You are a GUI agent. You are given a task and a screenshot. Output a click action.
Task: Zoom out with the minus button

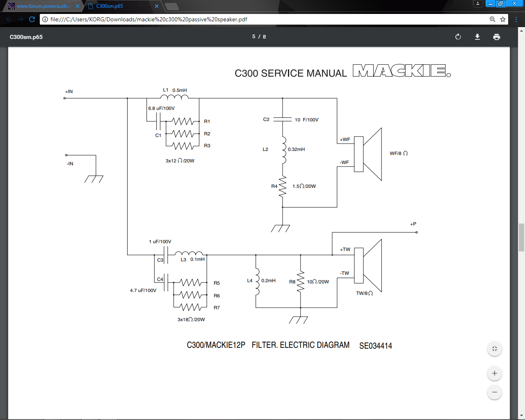[x=495, y=392]
